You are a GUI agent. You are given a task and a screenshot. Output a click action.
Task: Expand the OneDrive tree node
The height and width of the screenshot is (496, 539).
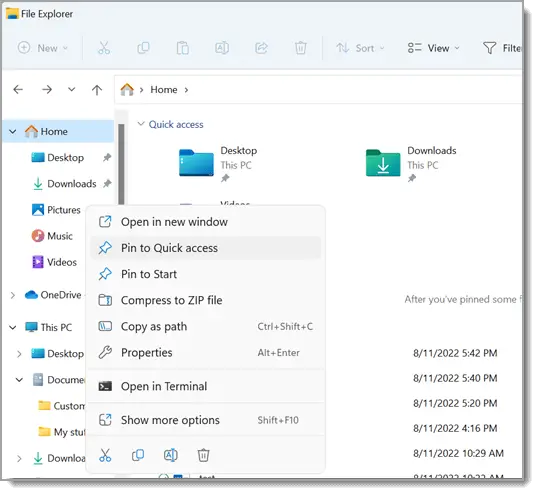point(13,295)
